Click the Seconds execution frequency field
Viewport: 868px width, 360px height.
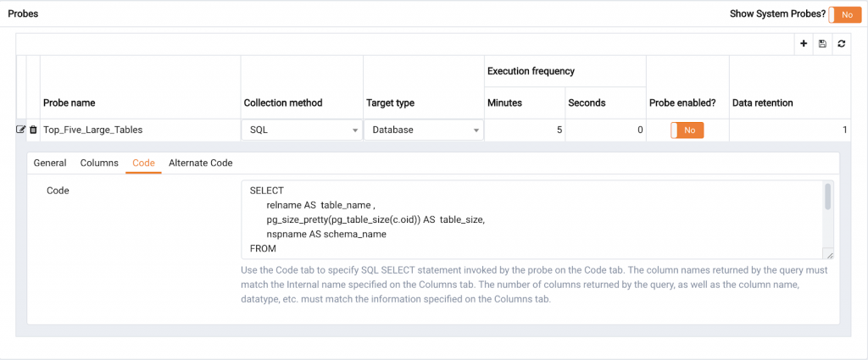click(x=605, y=130)
